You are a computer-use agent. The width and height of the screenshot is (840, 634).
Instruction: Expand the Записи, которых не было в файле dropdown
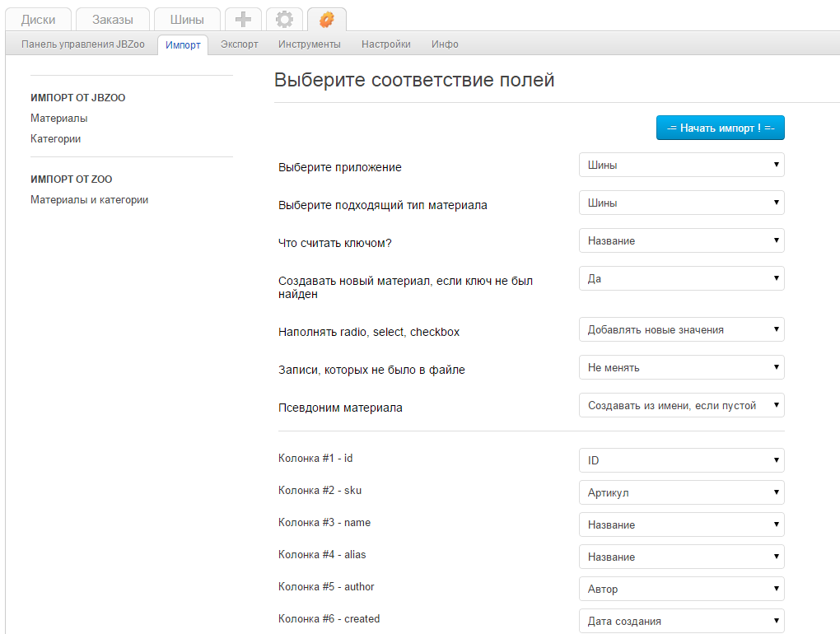point(681,367)
